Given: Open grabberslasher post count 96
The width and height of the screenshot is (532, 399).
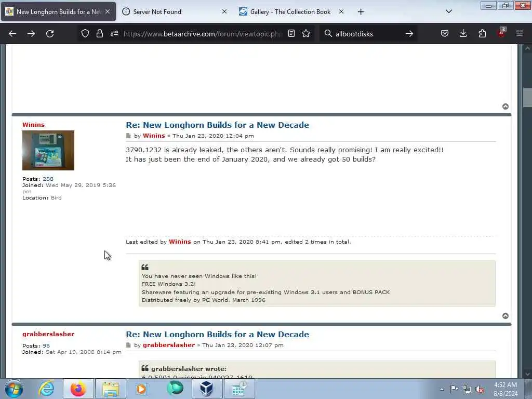Looking at the screenshot, I should click(x=46, y=345).
